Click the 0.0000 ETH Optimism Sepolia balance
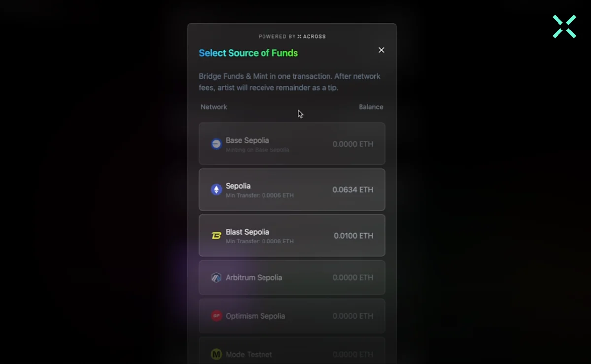Screen dimensions: 591x364 [353, 316]
